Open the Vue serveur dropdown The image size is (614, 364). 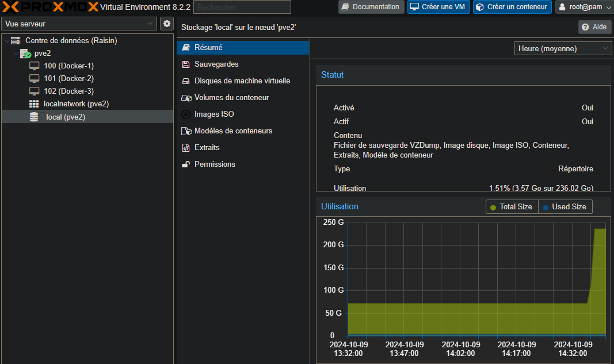(x=79, y=24)
